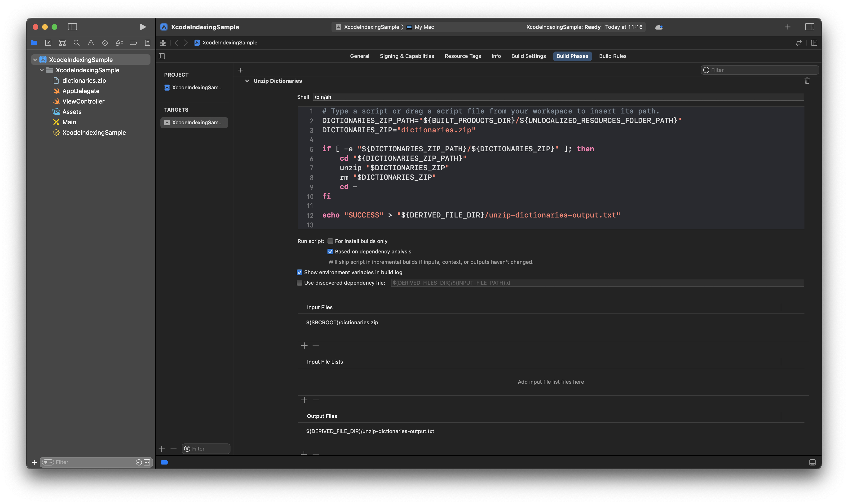Image resolution: width=848 pixels, height=504 pixels.
Task: Switch to Signing & Capabilities tab
Action: click(407, 56)
